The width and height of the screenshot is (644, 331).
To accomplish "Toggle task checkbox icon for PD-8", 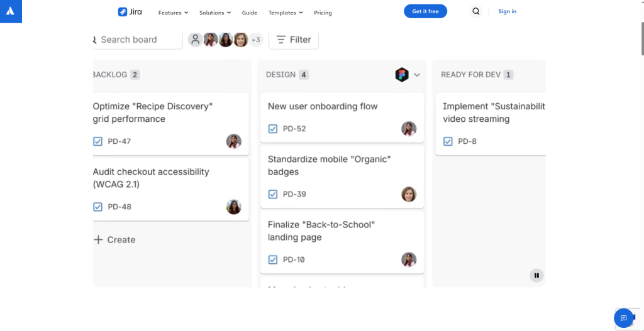I will tap(448, 141).
